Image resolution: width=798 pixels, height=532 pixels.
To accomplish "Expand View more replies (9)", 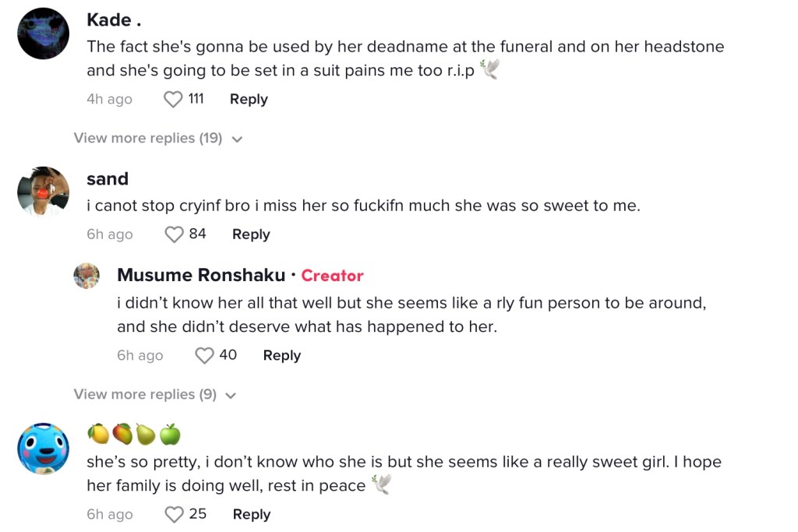I will click(145, 394).
